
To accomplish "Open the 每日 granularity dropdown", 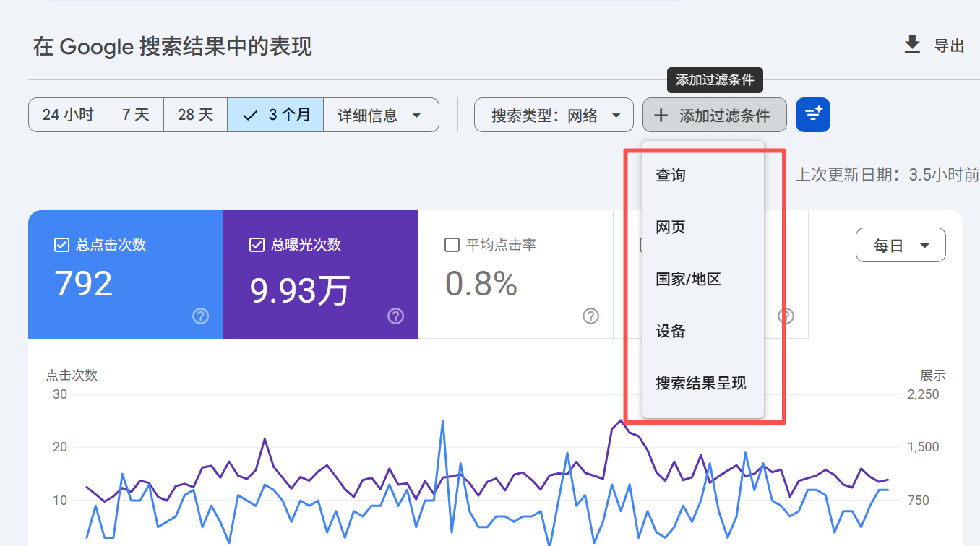I will [x=901, y=246].
